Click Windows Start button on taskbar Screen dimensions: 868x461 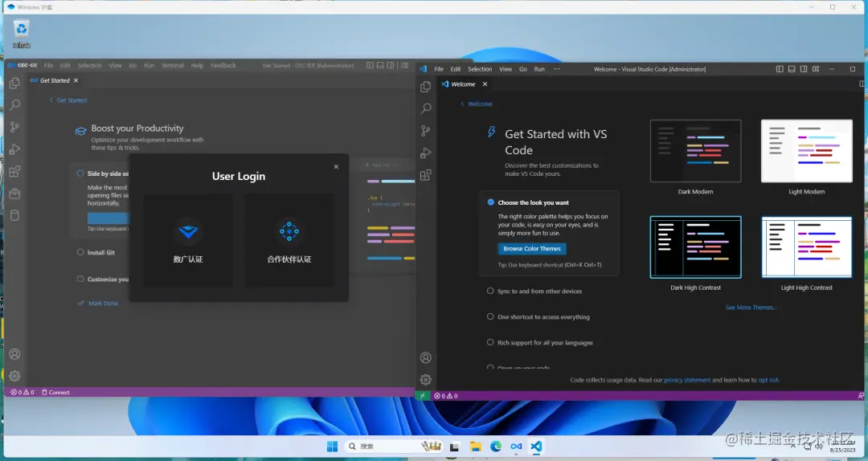(332, 447)
